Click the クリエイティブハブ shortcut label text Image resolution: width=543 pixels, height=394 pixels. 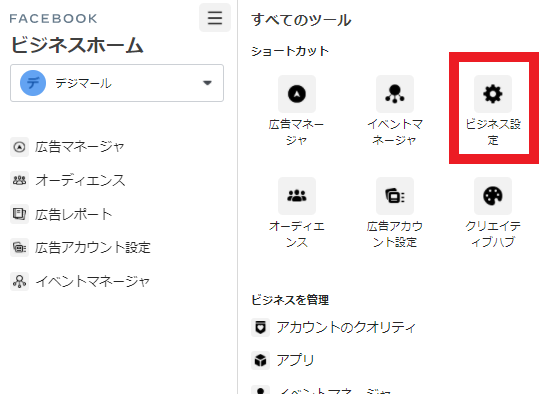coord(493,234)
